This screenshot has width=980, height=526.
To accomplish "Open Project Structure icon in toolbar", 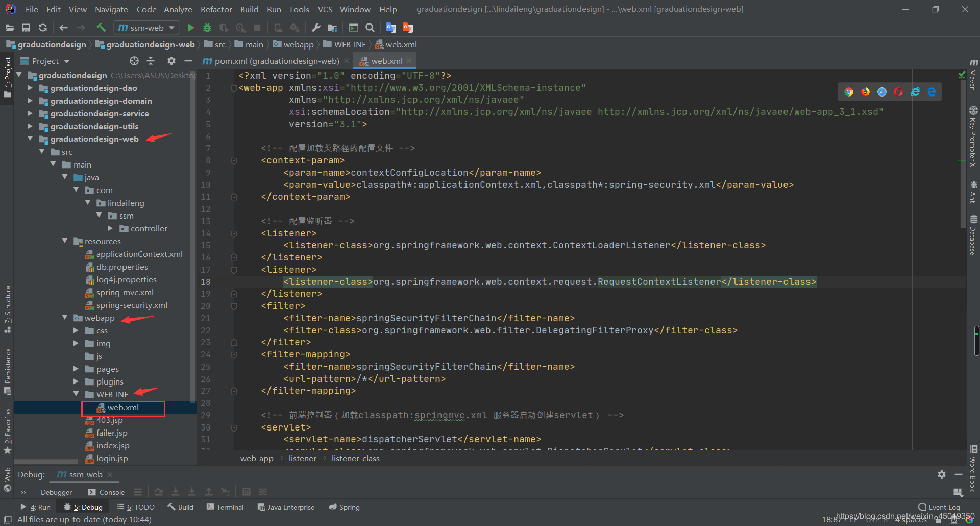I will (332, 28).
